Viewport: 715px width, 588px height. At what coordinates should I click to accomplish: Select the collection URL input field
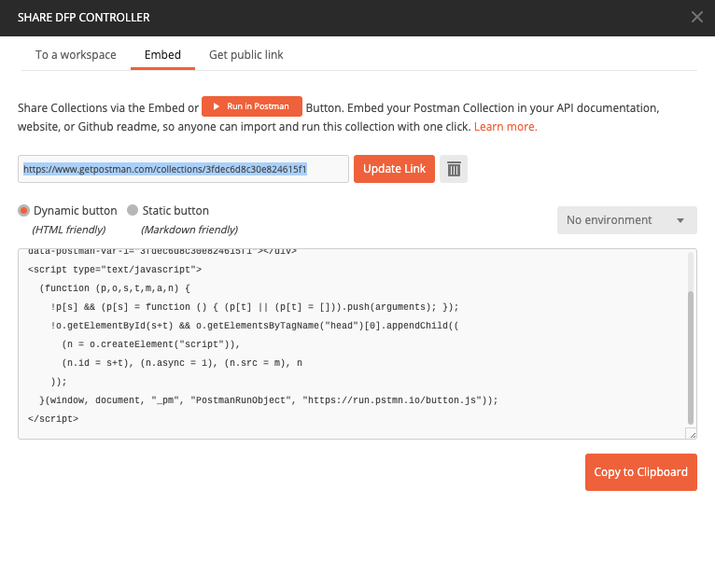pyautogui.click(x=183, y=169)
